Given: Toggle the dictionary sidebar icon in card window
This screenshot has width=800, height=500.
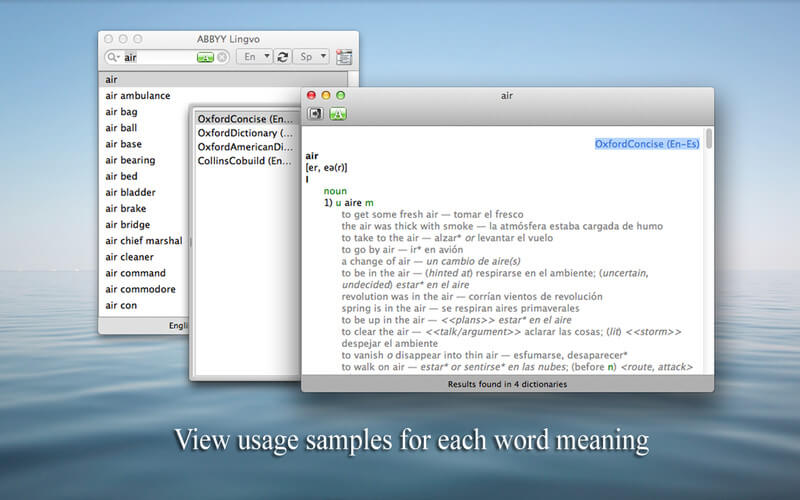Looking at the screenshot, I should point(315,113).
